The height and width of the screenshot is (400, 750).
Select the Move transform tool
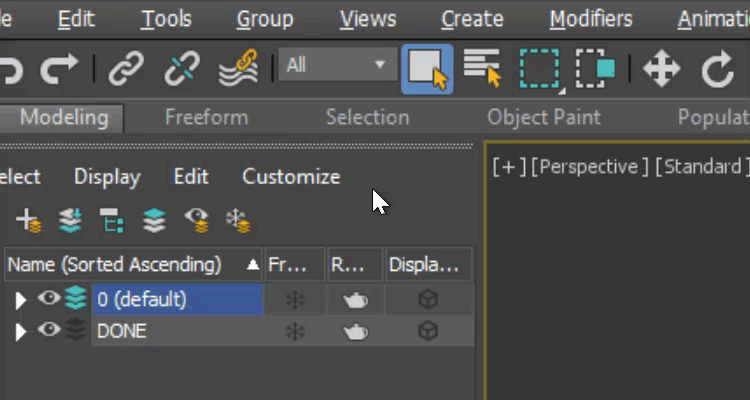click(661, 69)
